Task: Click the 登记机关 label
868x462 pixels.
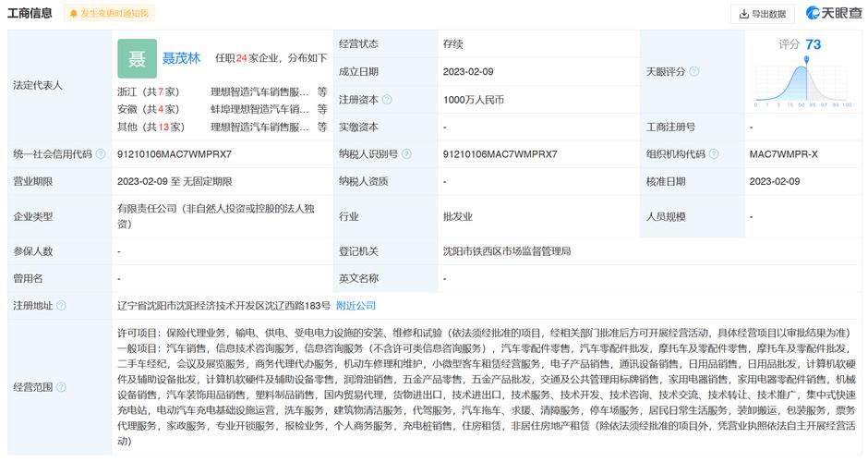Action: pos(358,251)
